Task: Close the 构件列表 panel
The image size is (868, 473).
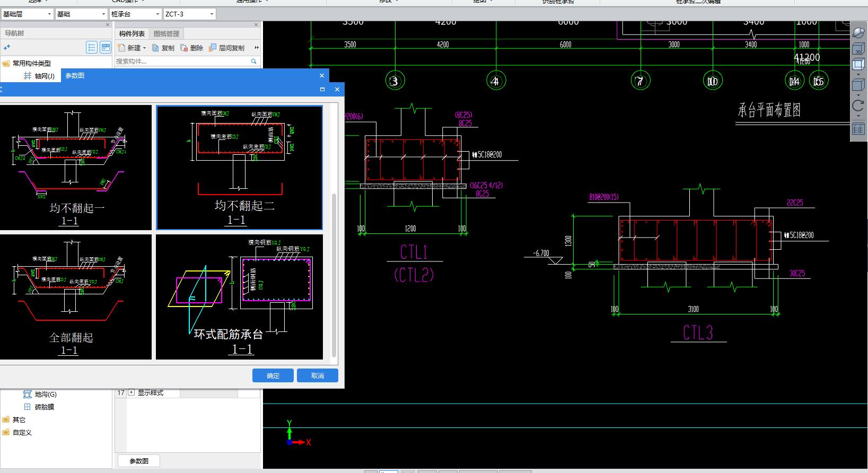Action: click(x=256, y=24)
